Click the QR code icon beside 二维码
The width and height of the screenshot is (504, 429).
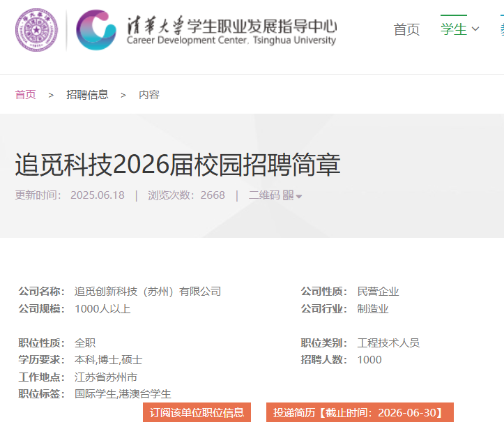[288, 195]
